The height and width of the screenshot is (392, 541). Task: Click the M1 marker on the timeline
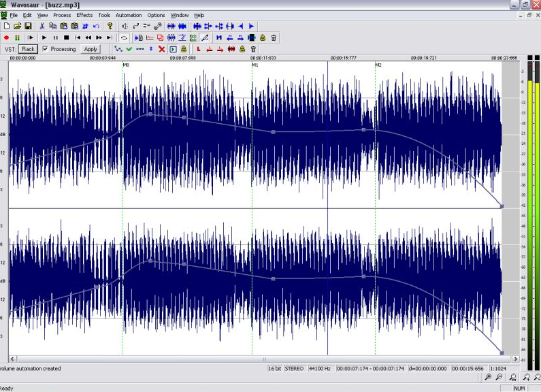click(x=255, y=65)
